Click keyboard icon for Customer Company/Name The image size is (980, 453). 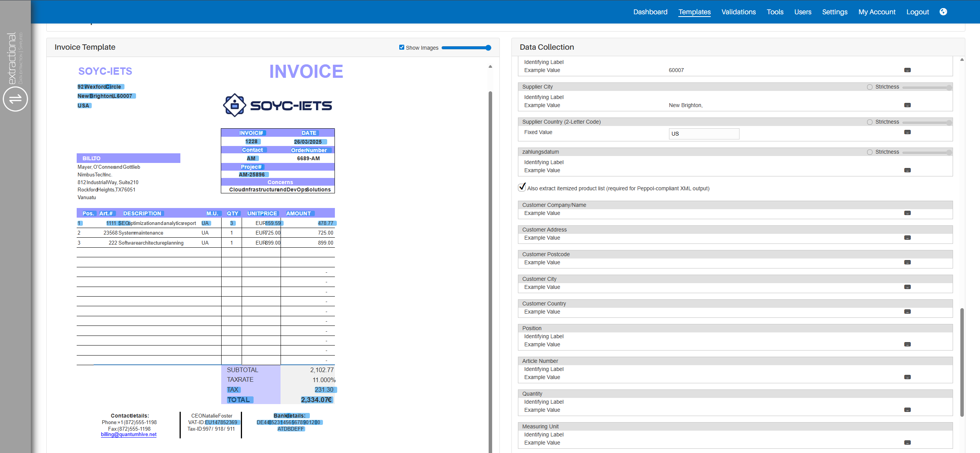coord(907,213)
